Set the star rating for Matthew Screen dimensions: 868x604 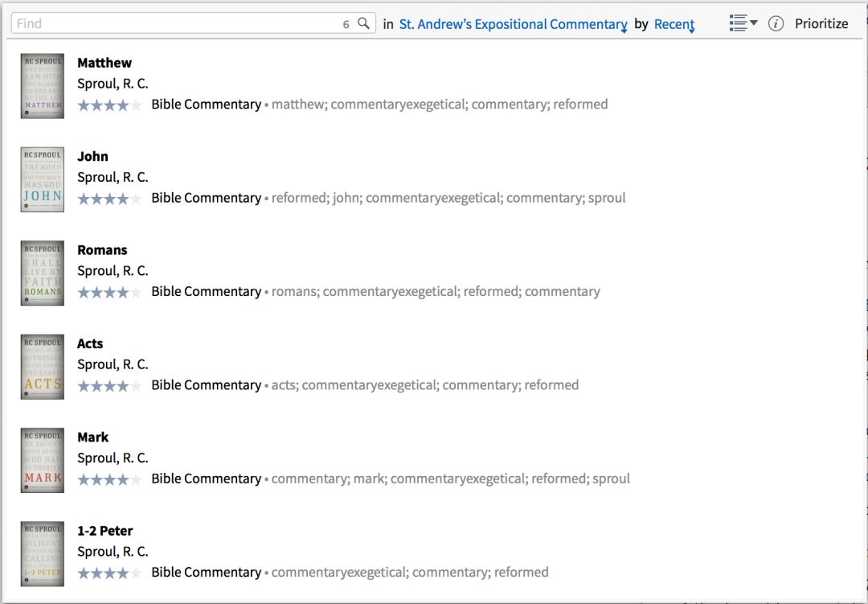click(x=109, y=105)
